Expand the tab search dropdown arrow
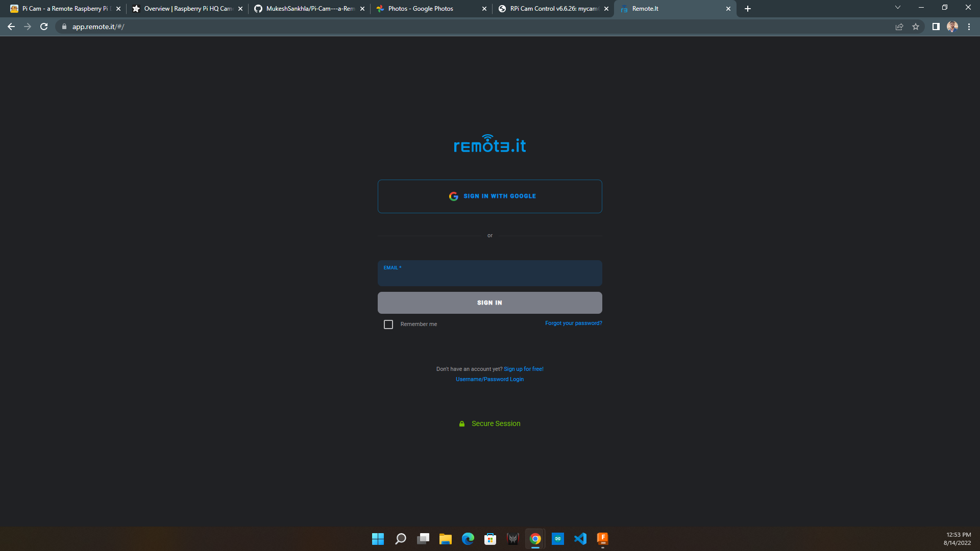 pos(898,8)
